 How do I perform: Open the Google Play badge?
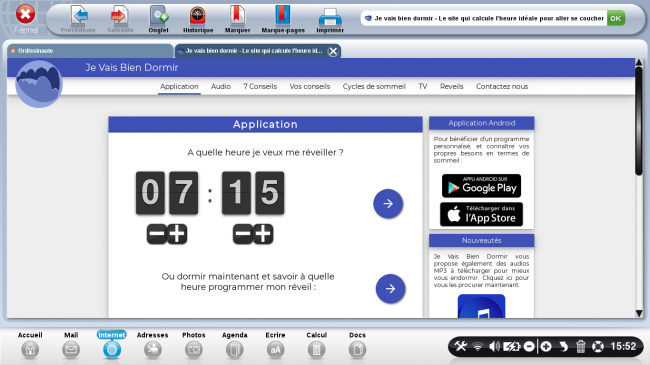point(481,186)
